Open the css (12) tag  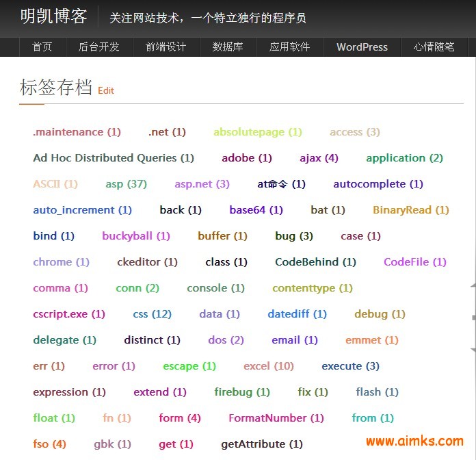click(x=153, y=314)
